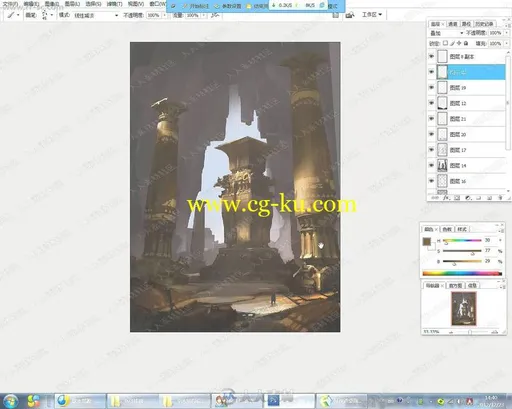
Task: Click the layer opacity 100% field
Action: [495, 33]
